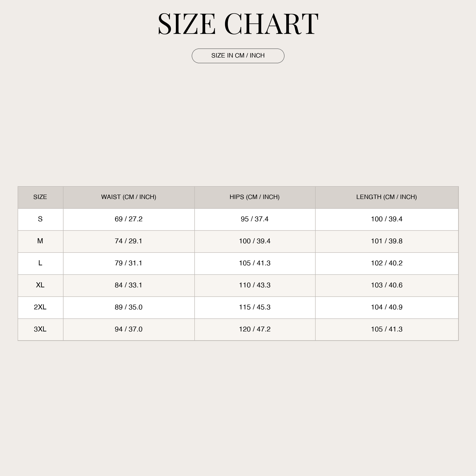This screenshot has height=476, width=476.
Task: Click the length cell 105 / 41.3
Action: coord(387,329)
